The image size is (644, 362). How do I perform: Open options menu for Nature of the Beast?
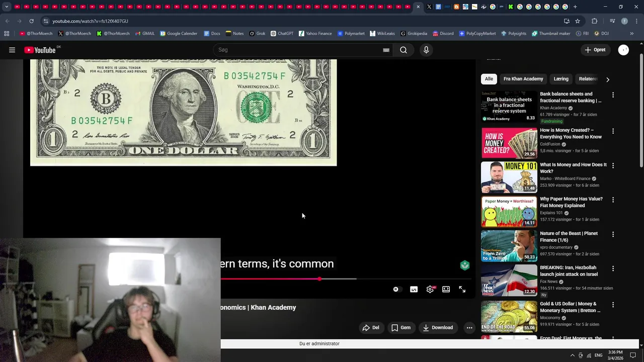(x=613, y=234)
